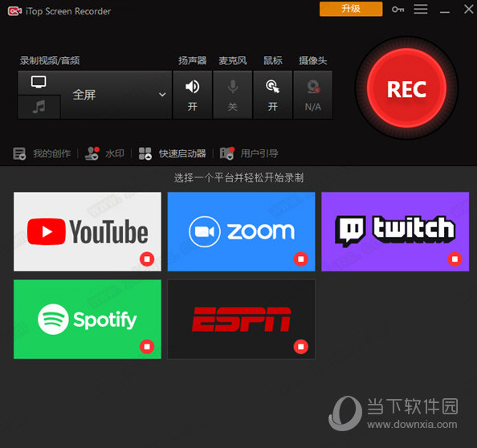Click the record badge on the YouTube tile

(147, 259)
